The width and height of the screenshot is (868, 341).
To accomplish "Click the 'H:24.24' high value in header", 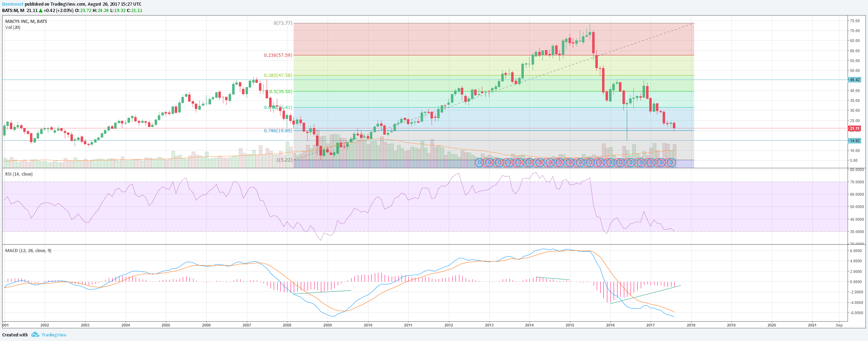I will (x=101, y=11).
